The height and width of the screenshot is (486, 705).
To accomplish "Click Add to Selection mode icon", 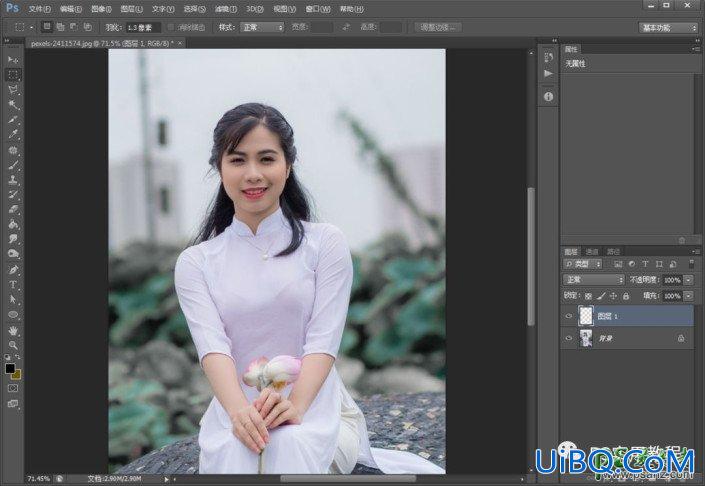I will click(x=60, y=27).
